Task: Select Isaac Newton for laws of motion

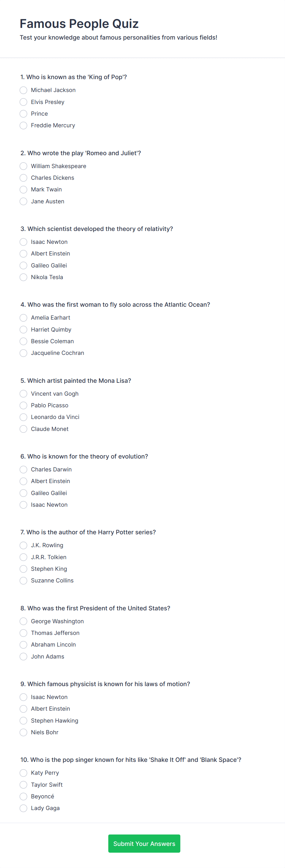Action: tap(23, 697)
